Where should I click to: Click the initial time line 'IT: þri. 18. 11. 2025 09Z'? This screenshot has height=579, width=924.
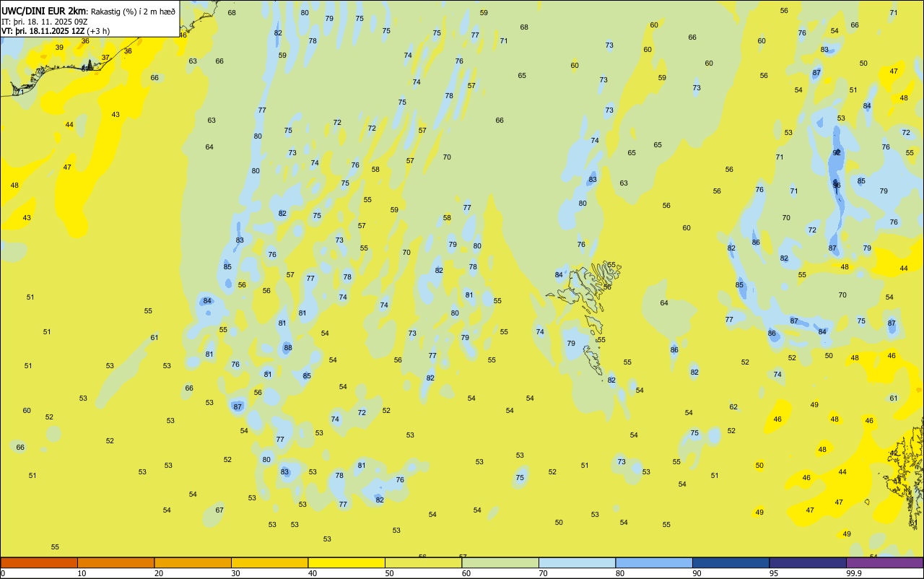pyautogui.click(x=45, y=22)
